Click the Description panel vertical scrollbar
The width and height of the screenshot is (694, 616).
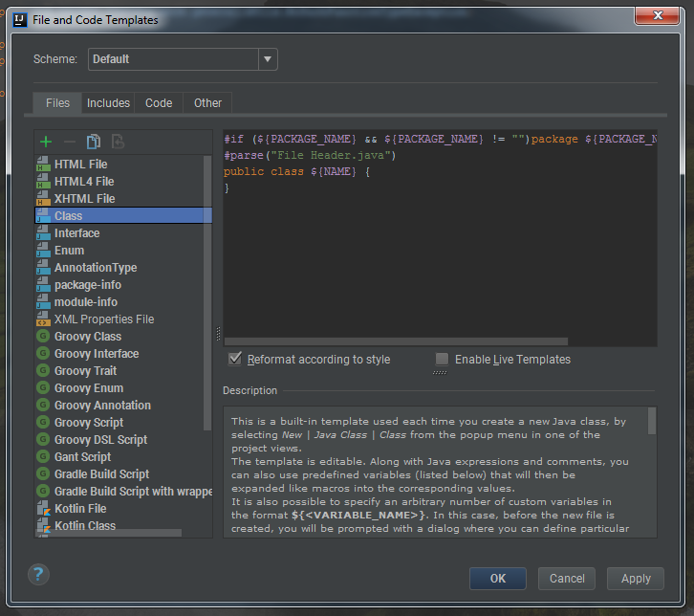[652, 421]
